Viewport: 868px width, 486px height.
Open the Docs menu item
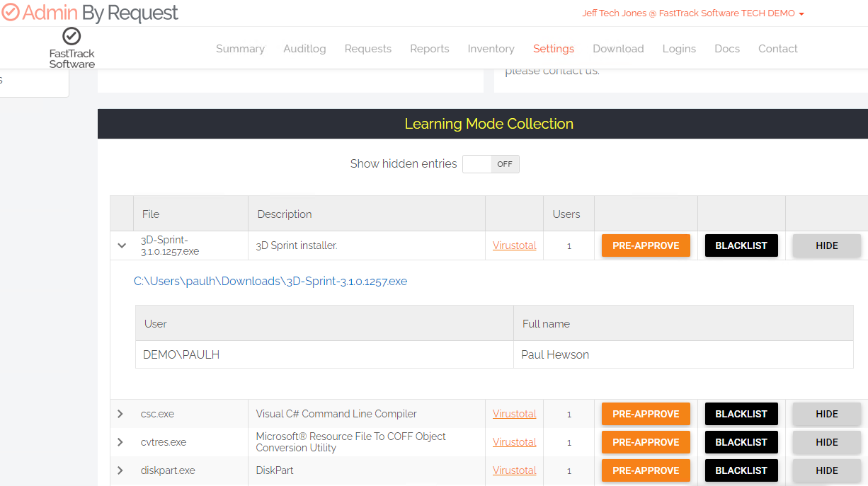[x=727, y=49]
